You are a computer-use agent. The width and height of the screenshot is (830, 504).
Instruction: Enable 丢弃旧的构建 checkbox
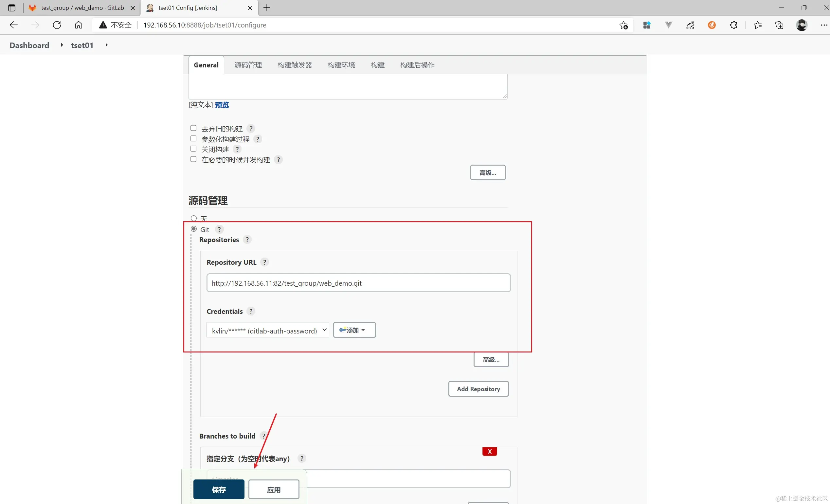coord(193,128)
